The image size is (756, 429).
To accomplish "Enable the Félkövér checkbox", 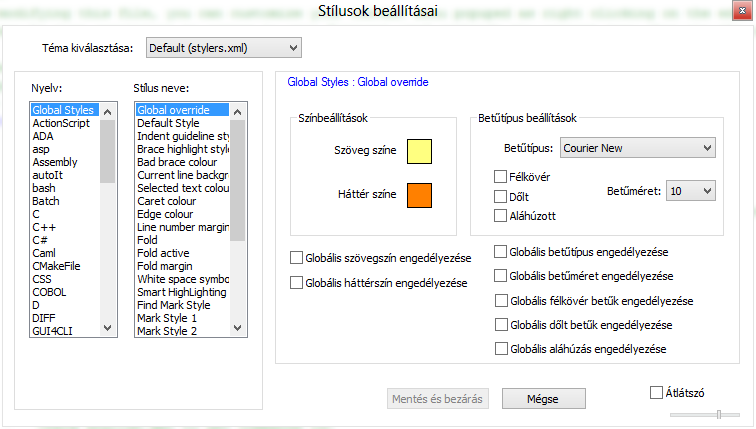I will [x=501, y=177].
